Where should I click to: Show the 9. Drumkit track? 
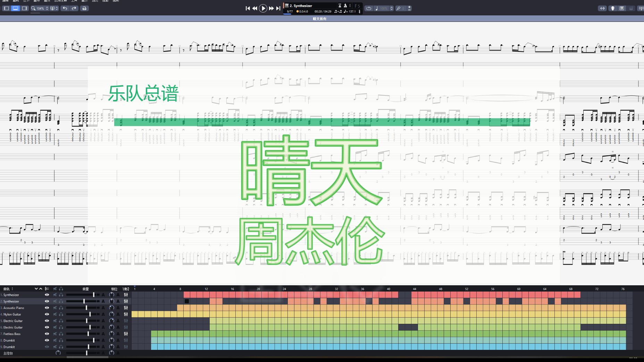(47, 347)
